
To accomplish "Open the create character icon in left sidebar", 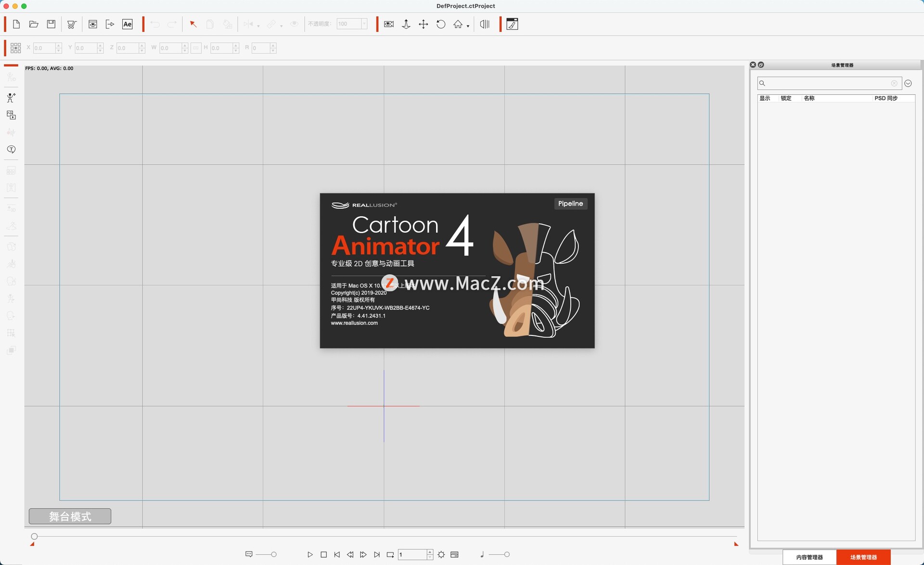I will click(x=11, y=98).
